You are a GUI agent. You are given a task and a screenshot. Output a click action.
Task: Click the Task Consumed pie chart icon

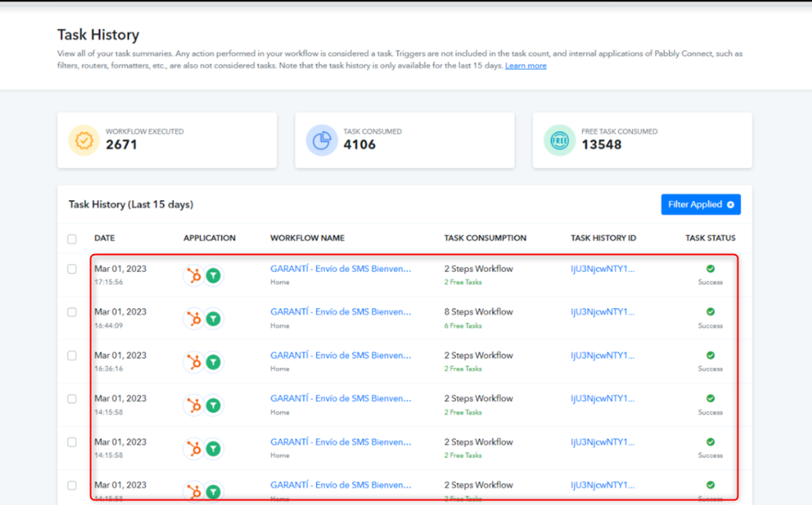click(322, 140)
